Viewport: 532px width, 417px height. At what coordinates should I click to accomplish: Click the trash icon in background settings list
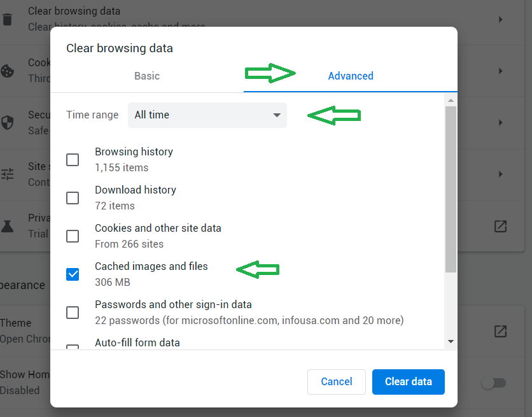click(x=7, y=19)
